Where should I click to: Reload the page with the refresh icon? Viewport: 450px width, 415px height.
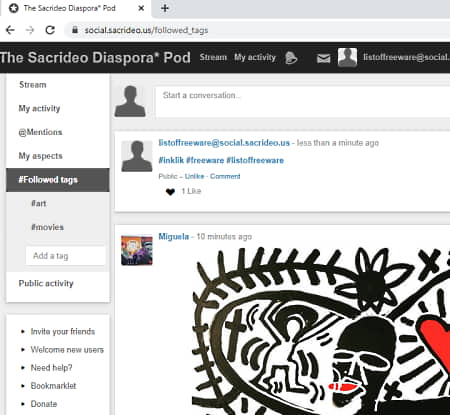pyautogui.click(x=50, y=30)
